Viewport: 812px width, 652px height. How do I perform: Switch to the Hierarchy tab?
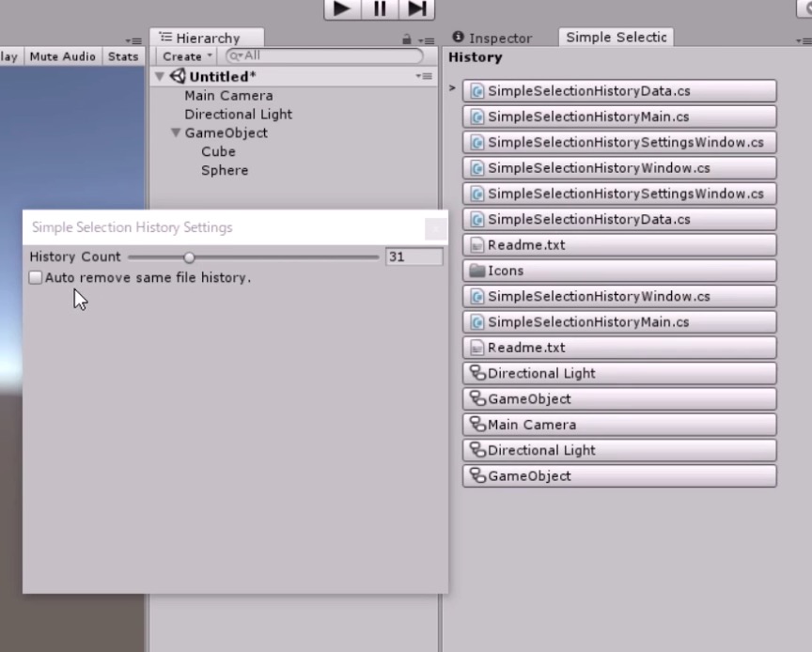tap(207, 38)
